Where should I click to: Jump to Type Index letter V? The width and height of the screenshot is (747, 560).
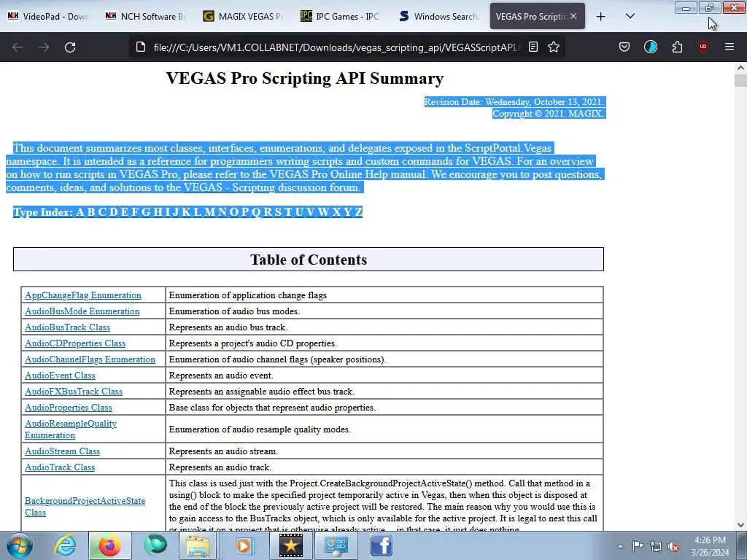[x=311, y=212]
